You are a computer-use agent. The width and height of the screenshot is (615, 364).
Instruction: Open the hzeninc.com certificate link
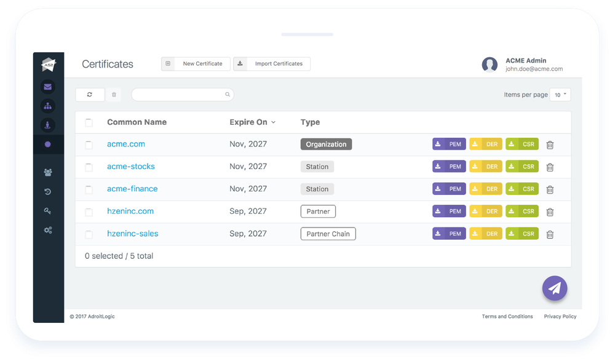click(130, 211)
